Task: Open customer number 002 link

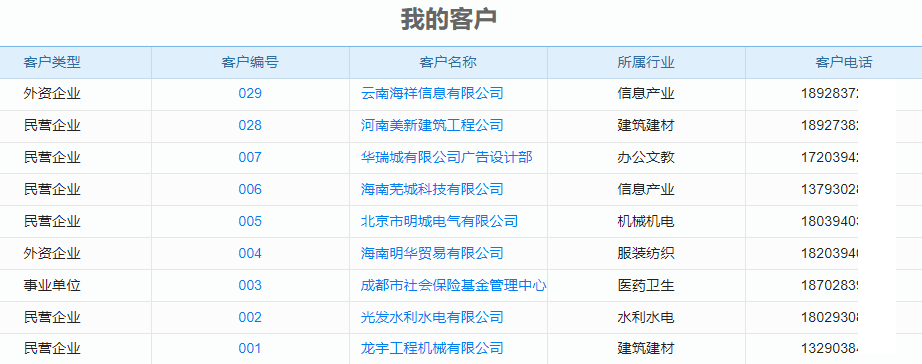Action: 250,318
